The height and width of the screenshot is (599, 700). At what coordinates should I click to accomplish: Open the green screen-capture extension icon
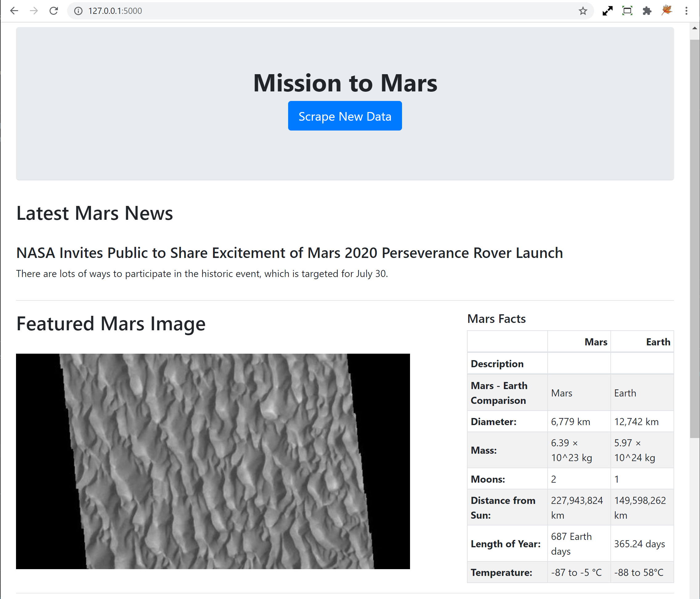click(x=627, y=11)
